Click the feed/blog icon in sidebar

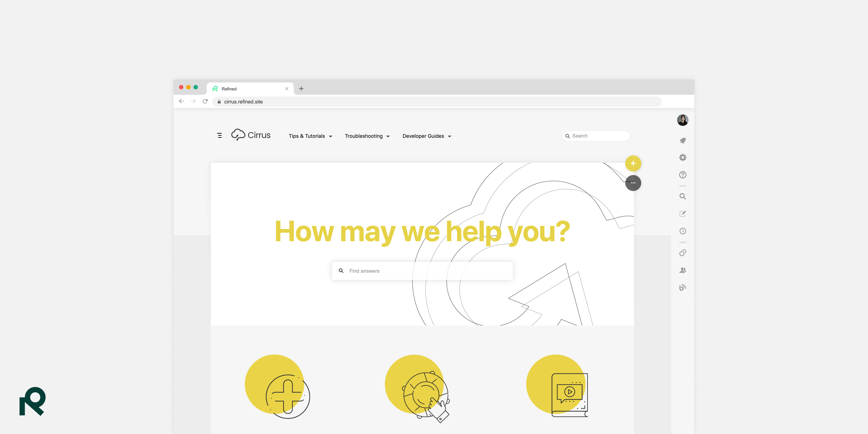pos(683,287)
